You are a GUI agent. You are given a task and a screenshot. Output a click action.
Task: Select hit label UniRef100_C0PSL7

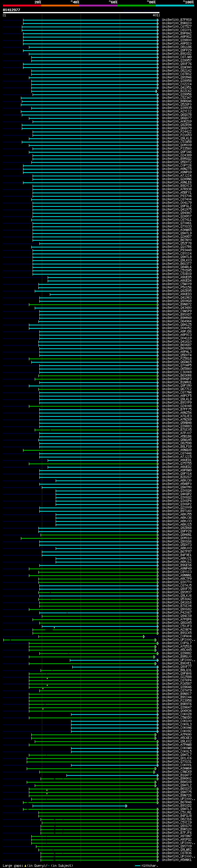tap(176, 643)
